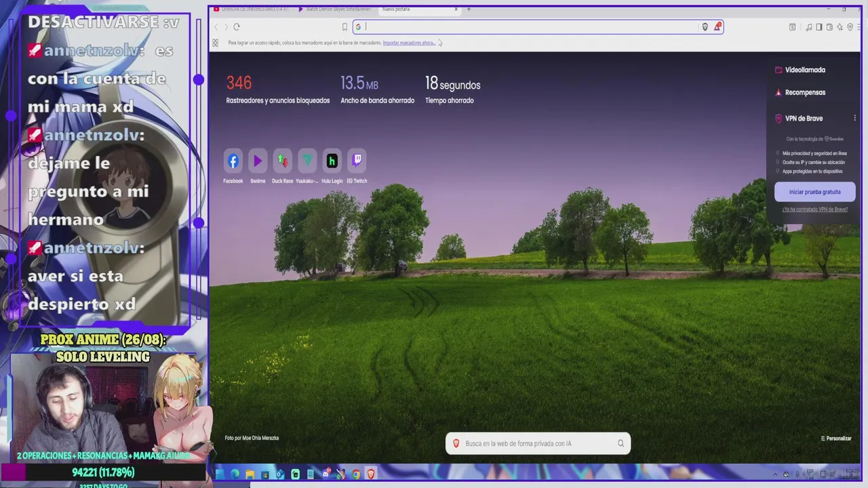Image resolution: width=868 pixels, height=488 pixels.
Task: Click Iniciar prueba gratuita button
Action: [814, 192]
